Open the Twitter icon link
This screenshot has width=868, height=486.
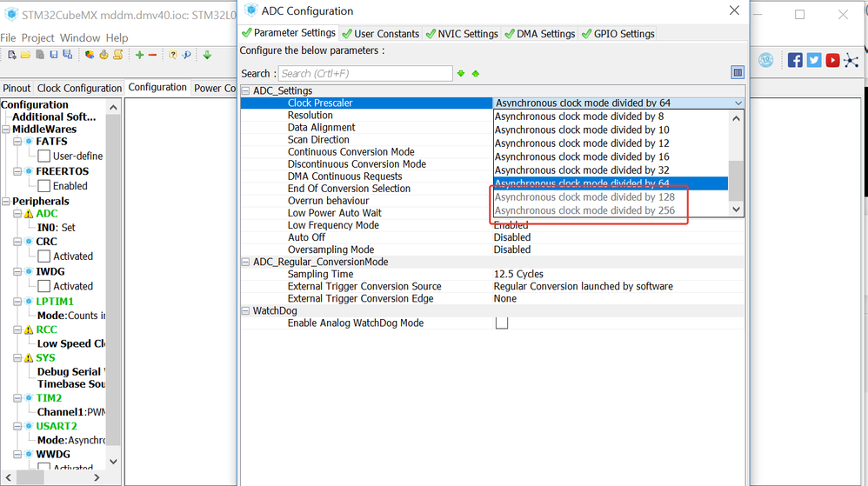[x=814, y=60]
